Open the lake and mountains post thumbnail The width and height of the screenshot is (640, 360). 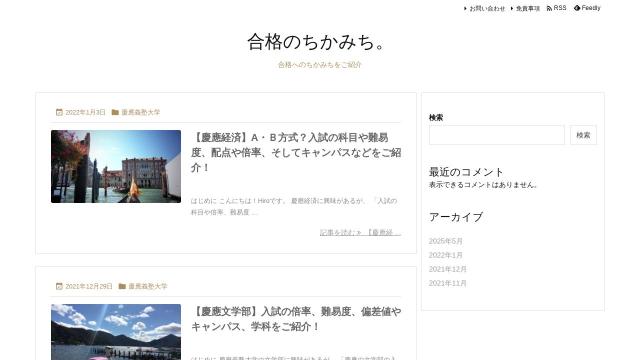pyautogui.click(x=116, y=332)
